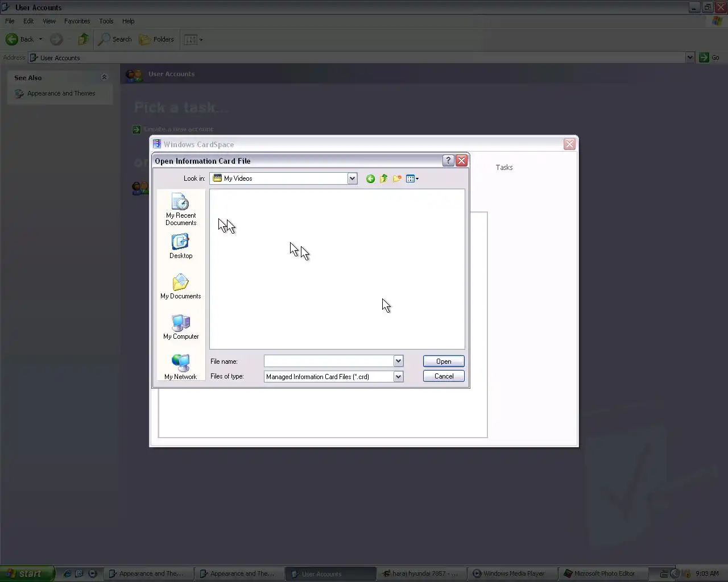Click Create a new account link
Image resolution: width=728 pixels, height=582 pixels.
179,129
